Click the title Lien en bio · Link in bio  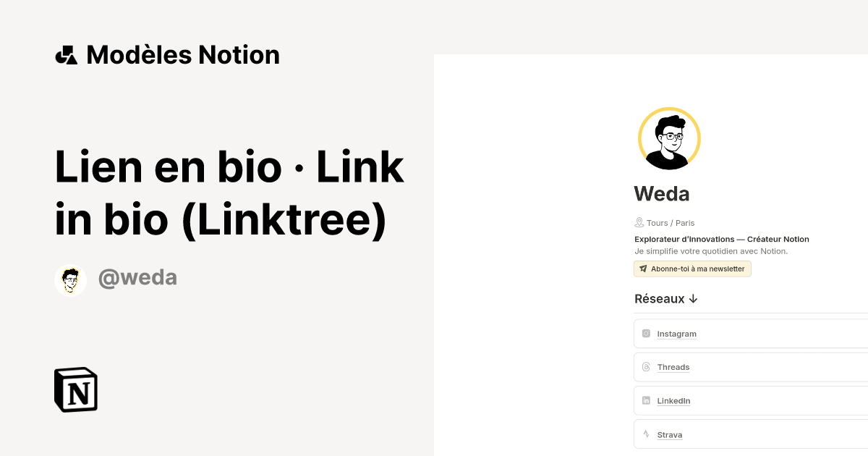[x=229, y=192]
